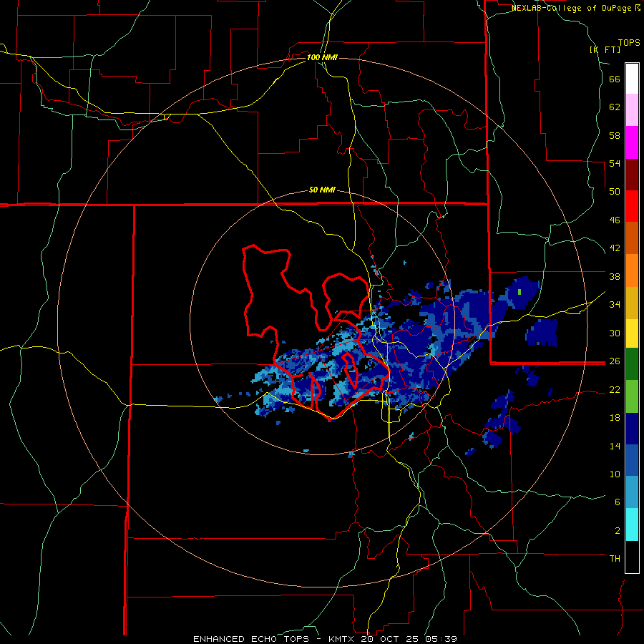The width and height of the screenshot is (644, 644).
Task: Select the 22 legend number
Action: [615, 389]
